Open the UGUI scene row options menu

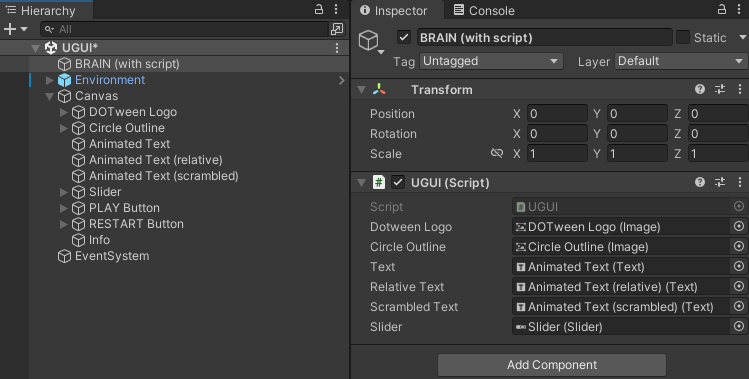click(x=337, y=48)
